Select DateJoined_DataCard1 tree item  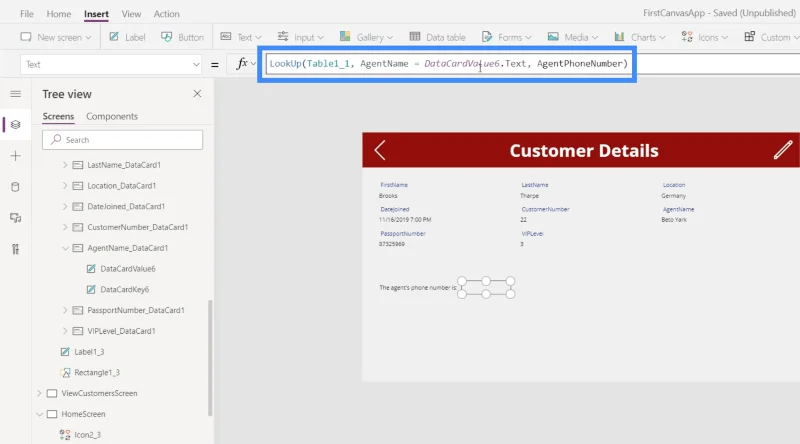tap(126, 206)
